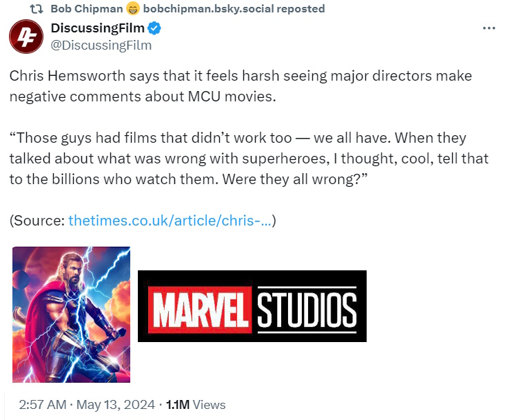Click the grinning emoji beside Bob Chipman

click(132, 9)
